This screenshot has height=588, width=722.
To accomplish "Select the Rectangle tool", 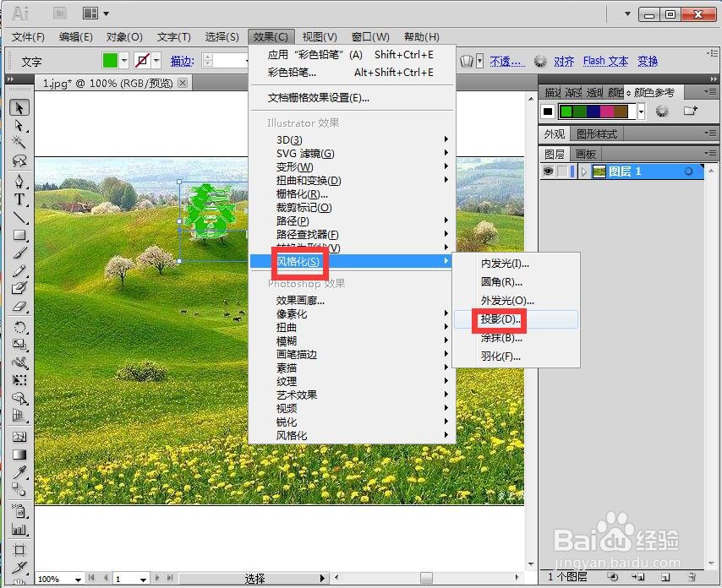I will 19,235.
